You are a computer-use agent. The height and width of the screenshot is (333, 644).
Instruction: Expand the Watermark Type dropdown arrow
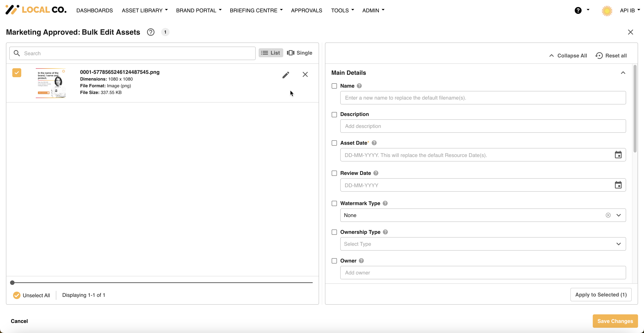[618, 215]
